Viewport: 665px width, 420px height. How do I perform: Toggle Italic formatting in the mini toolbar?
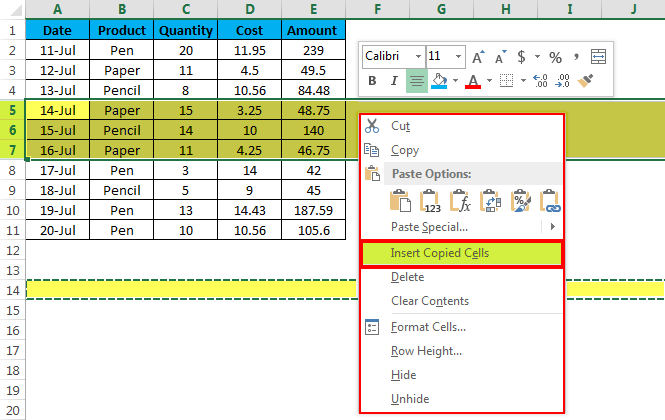click(x=394, y=81)
